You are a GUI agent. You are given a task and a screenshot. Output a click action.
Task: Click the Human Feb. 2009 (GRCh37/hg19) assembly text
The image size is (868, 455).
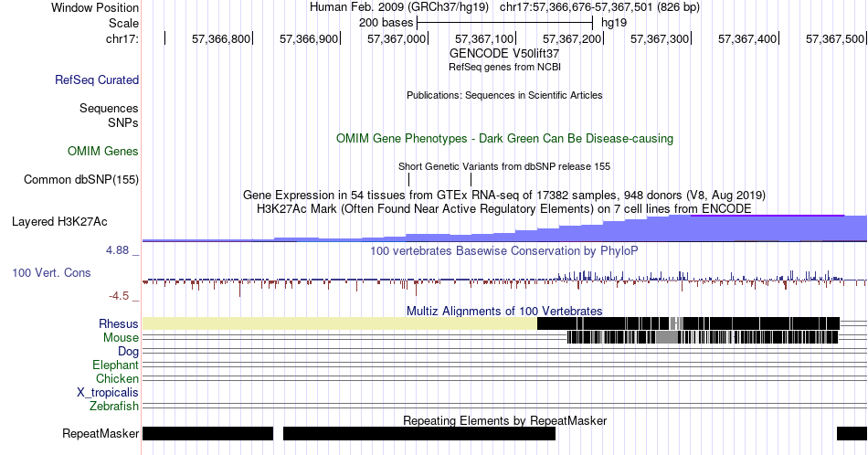pos(399,7)
